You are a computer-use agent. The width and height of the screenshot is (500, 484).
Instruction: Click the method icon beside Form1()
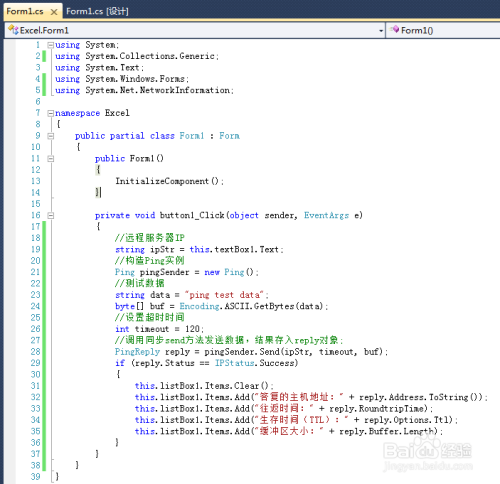395,29
